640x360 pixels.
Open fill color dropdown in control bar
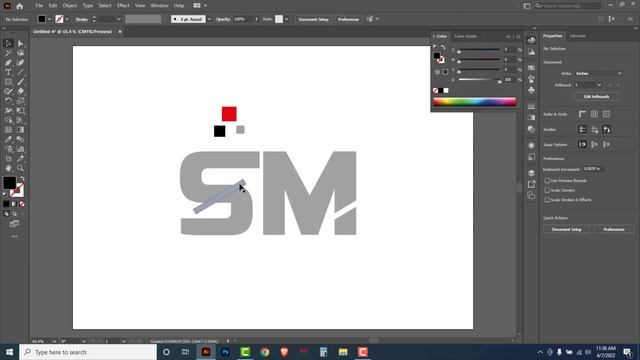49,19
